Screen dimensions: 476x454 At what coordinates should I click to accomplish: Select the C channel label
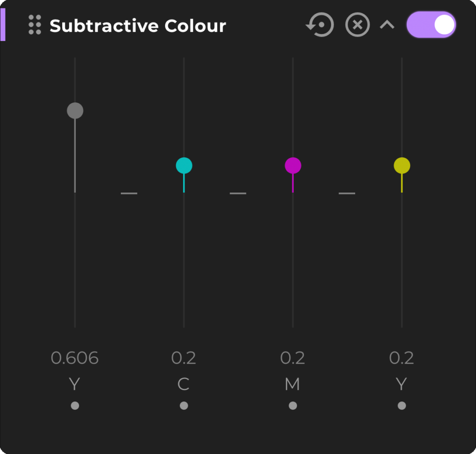point(184,384)
